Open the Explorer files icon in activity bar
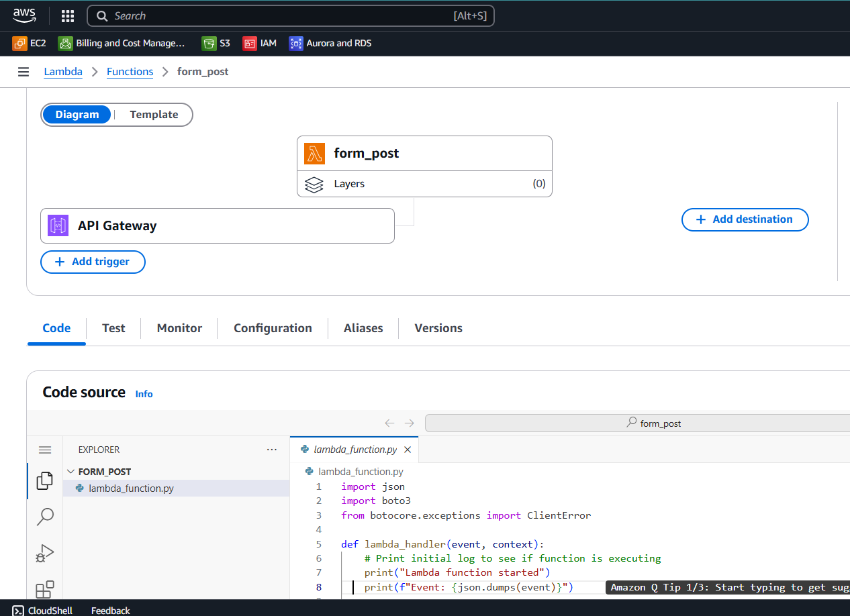Viewport: 850px width, 616px height. click(x=45, y=480)
